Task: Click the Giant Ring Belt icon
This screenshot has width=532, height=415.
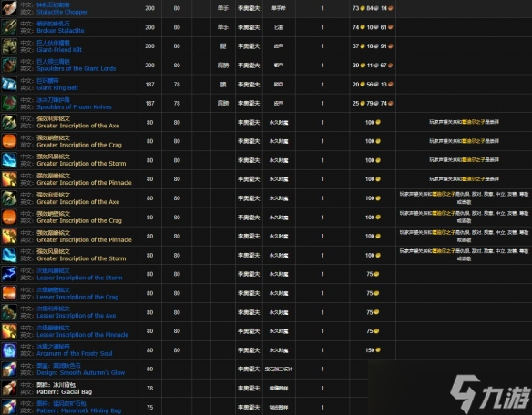Action: [9, 85]
